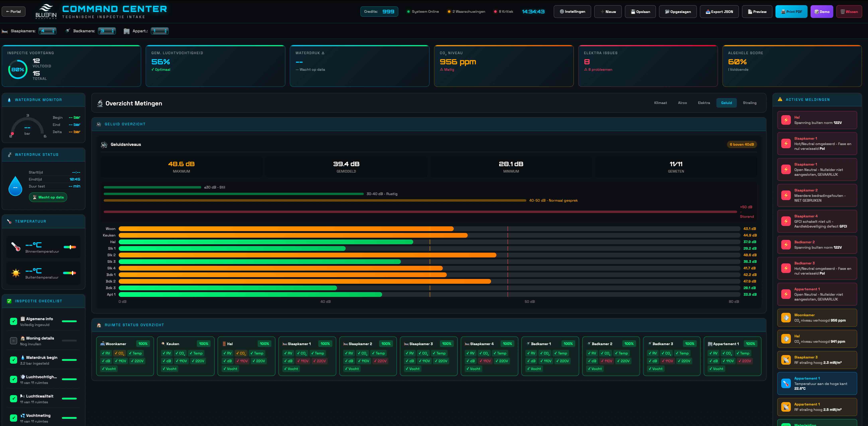Click the shower icon beside Badkamers
The height and width of the screenshot is (426, 868).
coord(68,31)
